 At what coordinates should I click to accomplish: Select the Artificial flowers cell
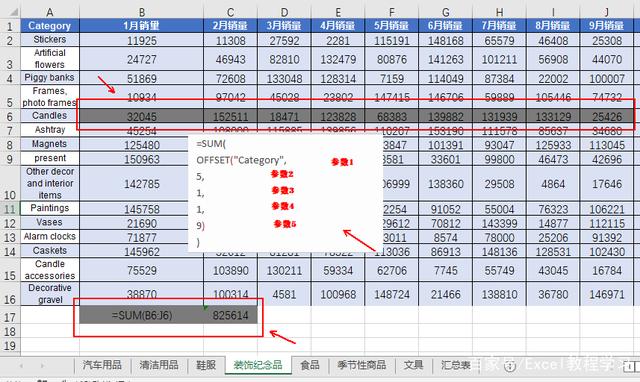click(x=50, y=58)
